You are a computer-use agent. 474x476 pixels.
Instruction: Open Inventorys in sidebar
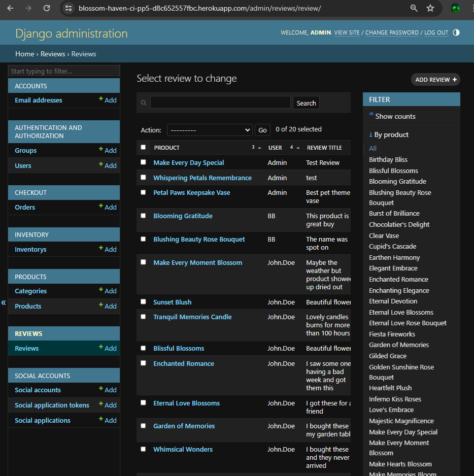[30, 250]
